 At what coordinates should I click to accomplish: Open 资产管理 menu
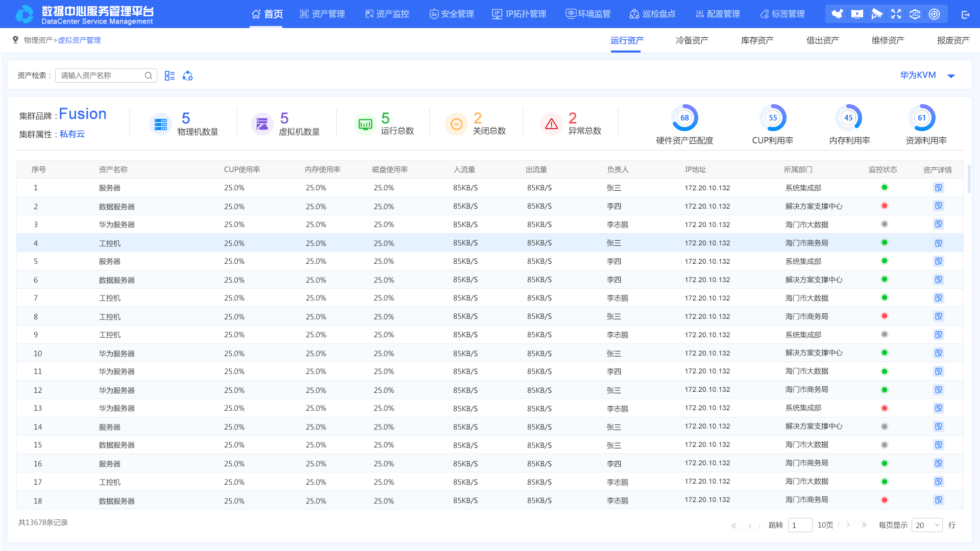322,14
